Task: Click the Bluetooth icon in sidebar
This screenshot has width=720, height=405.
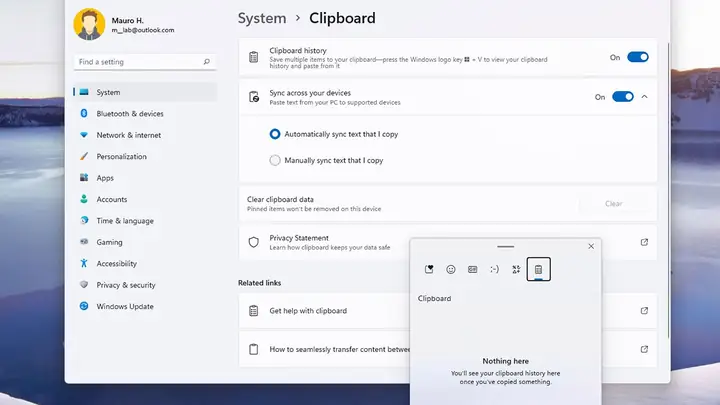Action: pyautogui.click(x=84, y=113)
